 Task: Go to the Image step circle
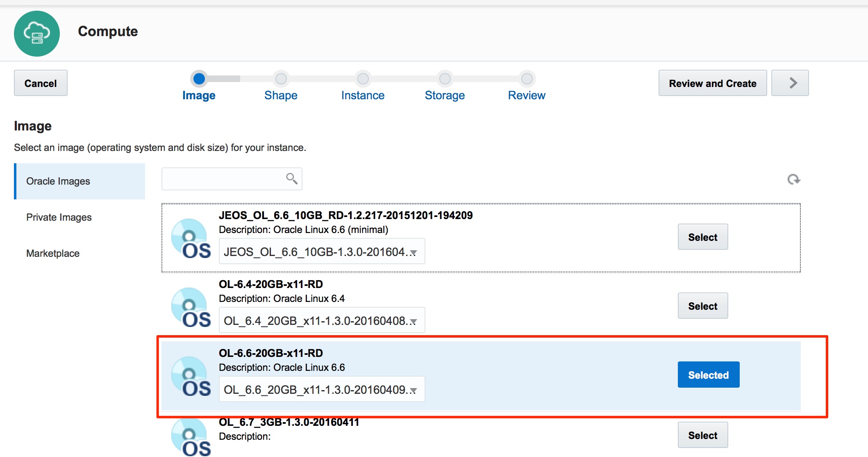[199, 79]
